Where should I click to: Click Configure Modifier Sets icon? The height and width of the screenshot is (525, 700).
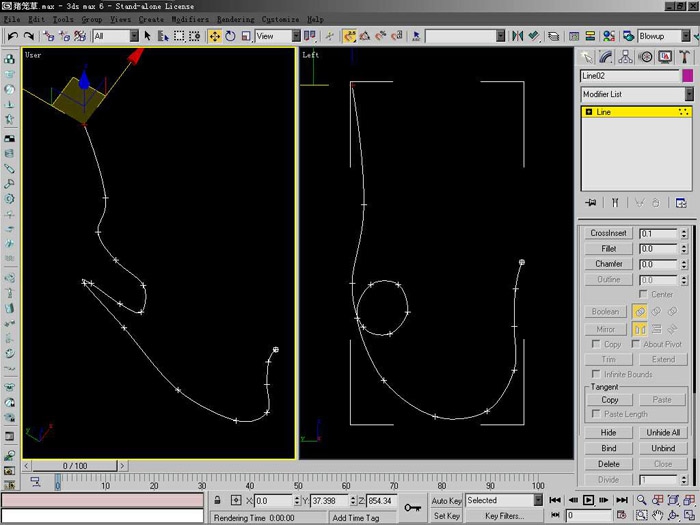681,203
